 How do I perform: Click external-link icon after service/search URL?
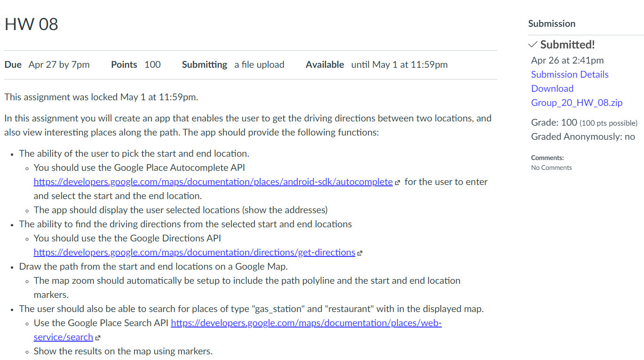[x=98, y=338]
